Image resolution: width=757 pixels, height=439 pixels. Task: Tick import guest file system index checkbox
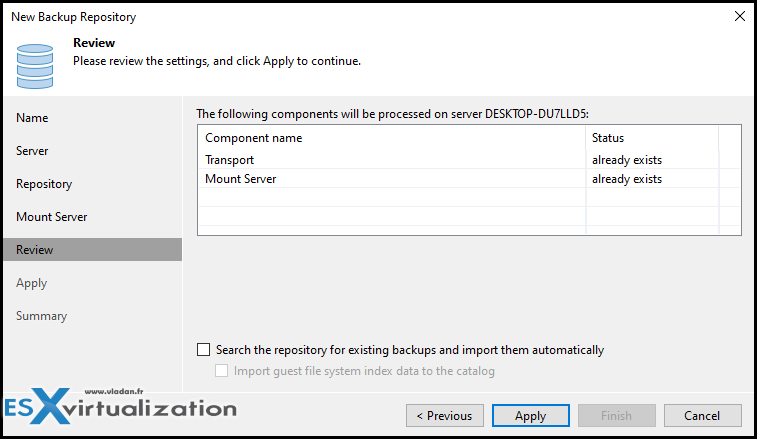[x=222, y=371]
